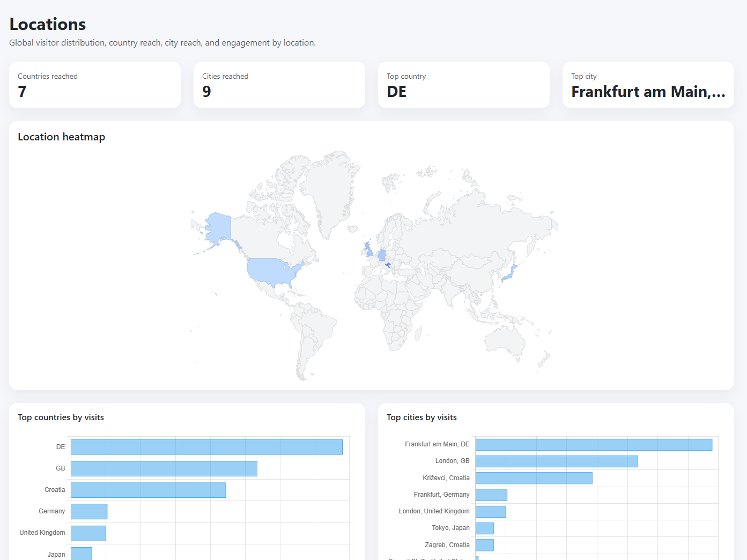Image resolution: width=747 pixels, height=560 pixels.
Task: Click the London, GB bar in cities chart
Action: click(557, 461)
